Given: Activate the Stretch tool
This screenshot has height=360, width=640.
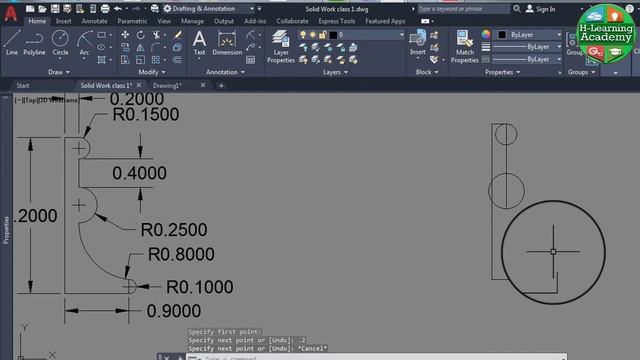Looking at the screenshot, I should click(125, 60).
